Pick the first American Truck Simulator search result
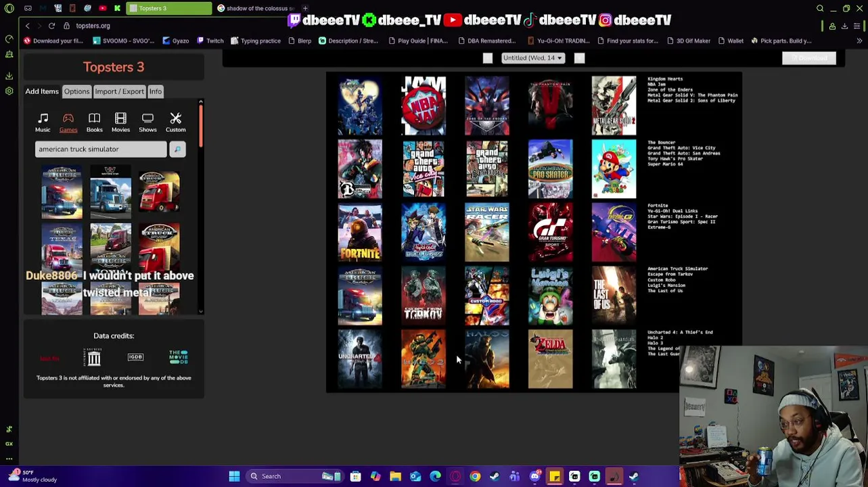 (62, 193)
